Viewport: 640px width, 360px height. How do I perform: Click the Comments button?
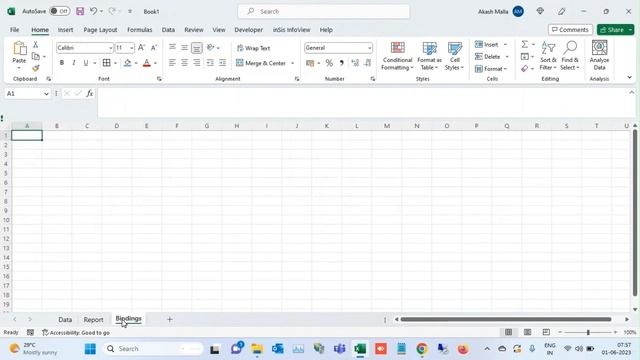tap(570, 30)
